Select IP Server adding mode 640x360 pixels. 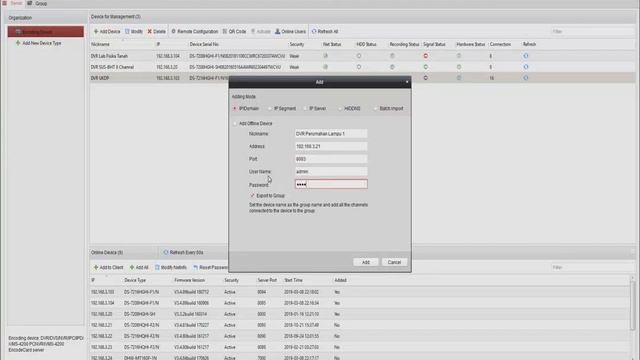(305, 109)
